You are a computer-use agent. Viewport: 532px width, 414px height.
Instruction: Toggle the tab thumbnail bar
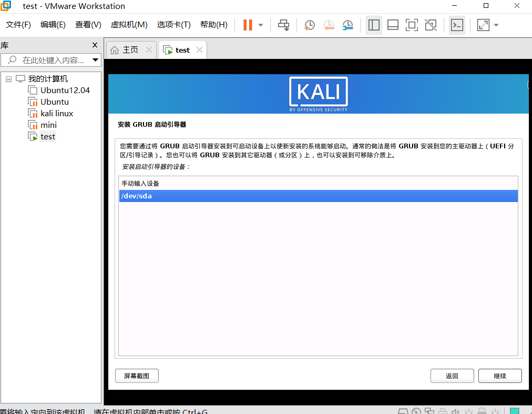(393, 25)
